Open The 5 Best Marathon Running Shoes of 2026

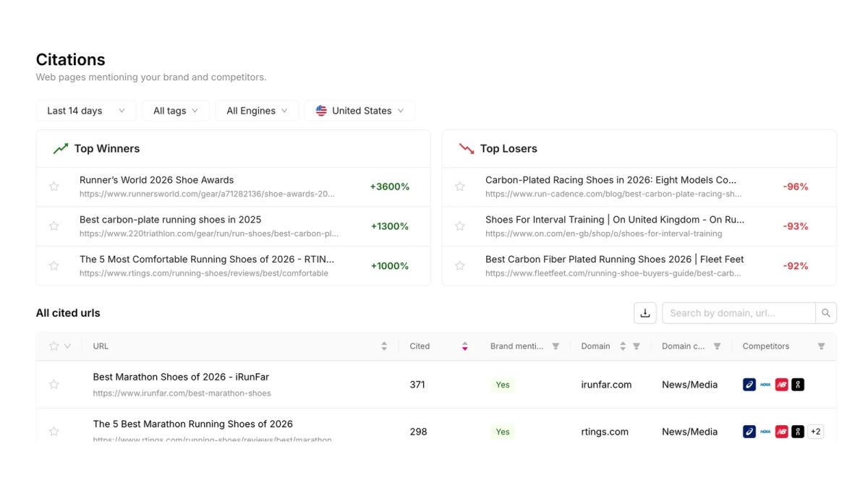point(193,424)
